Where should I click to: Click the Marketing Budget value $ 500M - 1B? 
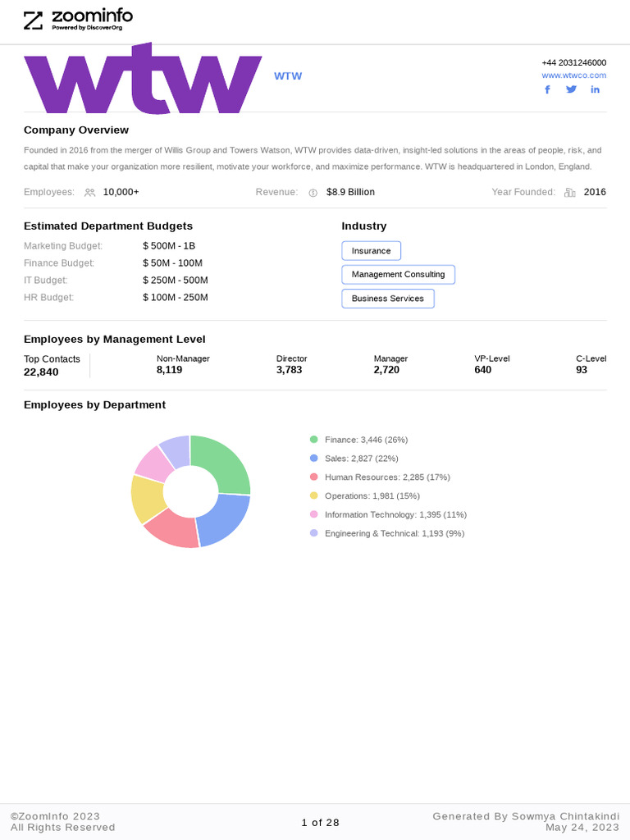coord(169,246)
